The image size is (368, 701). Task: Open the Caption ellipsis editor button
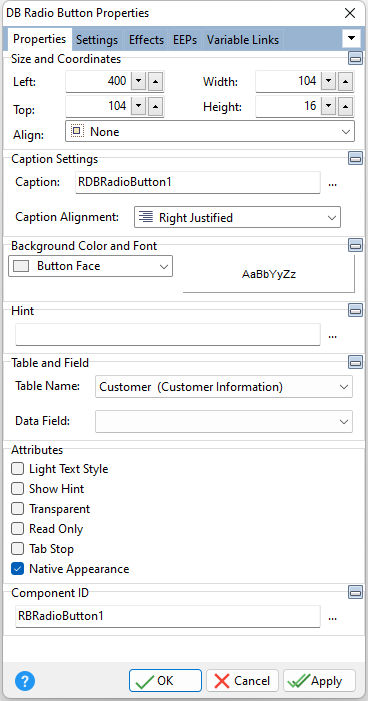click(332, 184)
